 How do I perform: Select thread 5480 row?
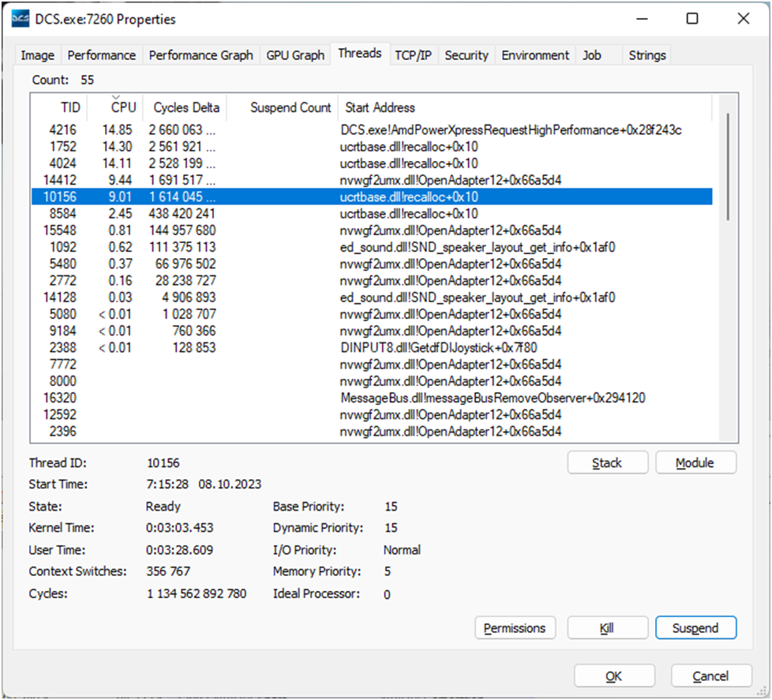(372, 264)
